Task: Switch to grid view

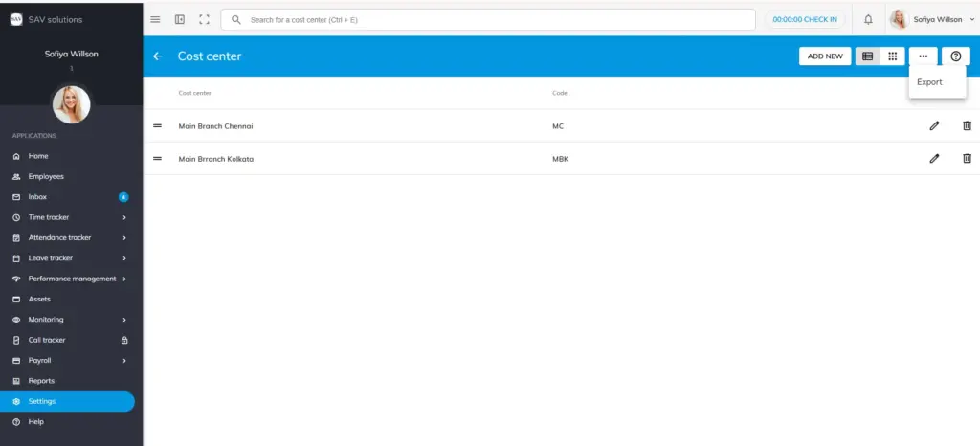Action: click(x=892, y=56)
